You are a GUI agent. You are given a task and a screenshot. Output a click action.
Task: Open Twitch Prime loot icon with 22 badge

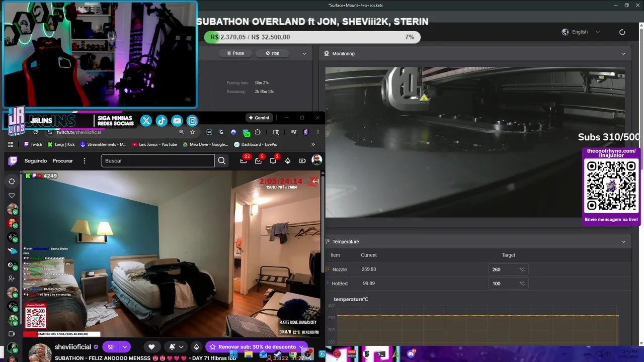[244, 161]
